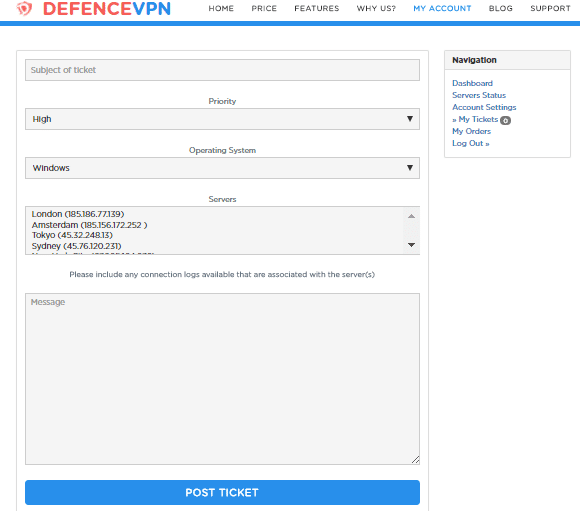The height and width of the screenshot is (511, 580).
Task: Open the Priority dropdown showing High
Action: tap(222, 119)
